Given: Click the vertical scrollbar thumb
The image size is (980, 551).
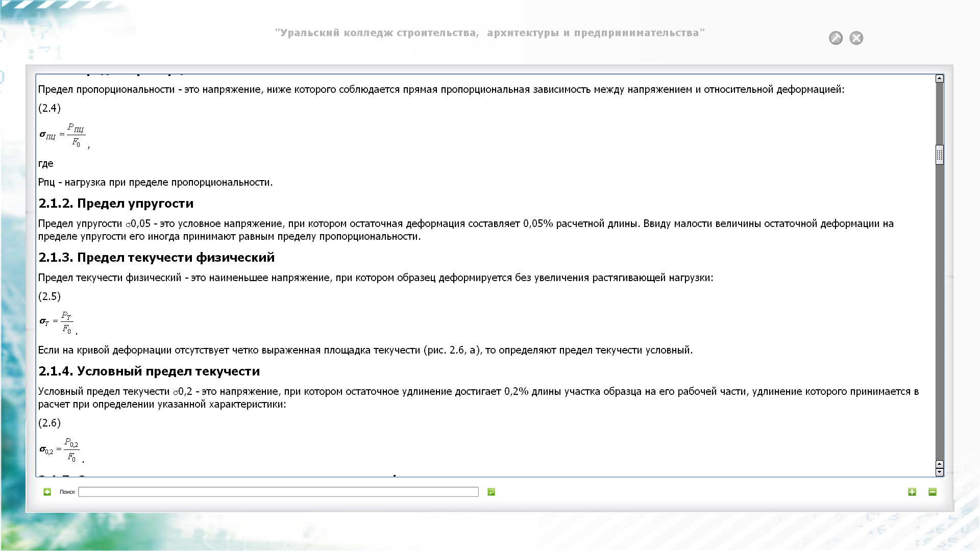Looking at the screenshot, I should tap(940, 155).
